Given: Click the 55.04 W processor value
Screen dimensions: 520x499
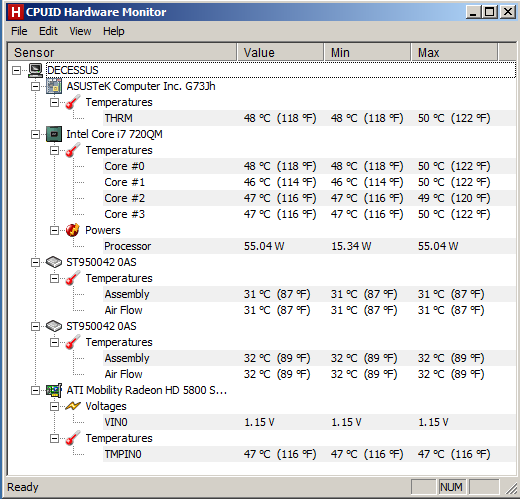Looking at the screenshot, I should 264,246.
